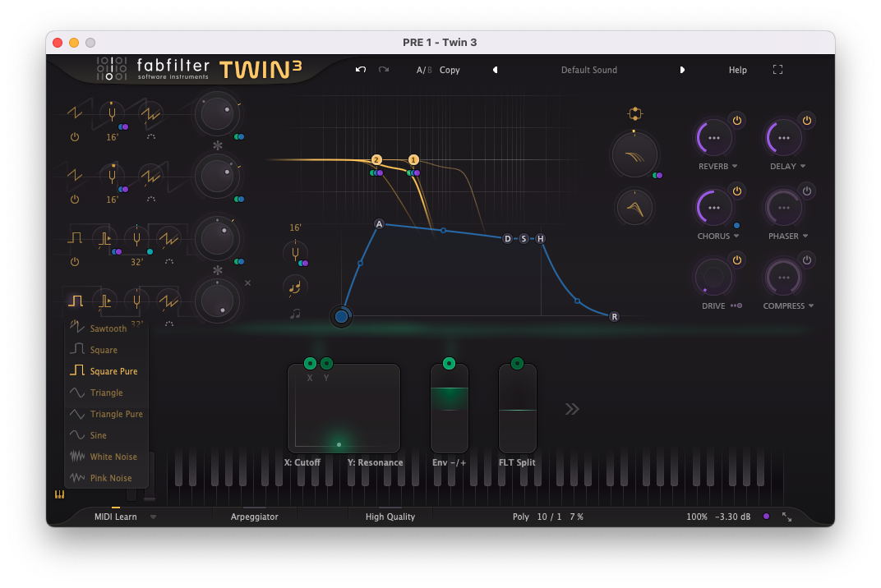Disable the first oscillator power button
The width and height of the screenshot is (881, 588).
[x=75, y=137]
